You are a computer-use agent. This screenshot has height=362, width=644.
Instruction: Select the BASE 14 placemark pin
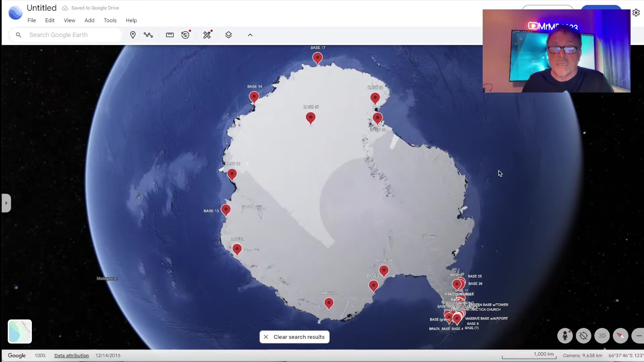pos(254,98)
